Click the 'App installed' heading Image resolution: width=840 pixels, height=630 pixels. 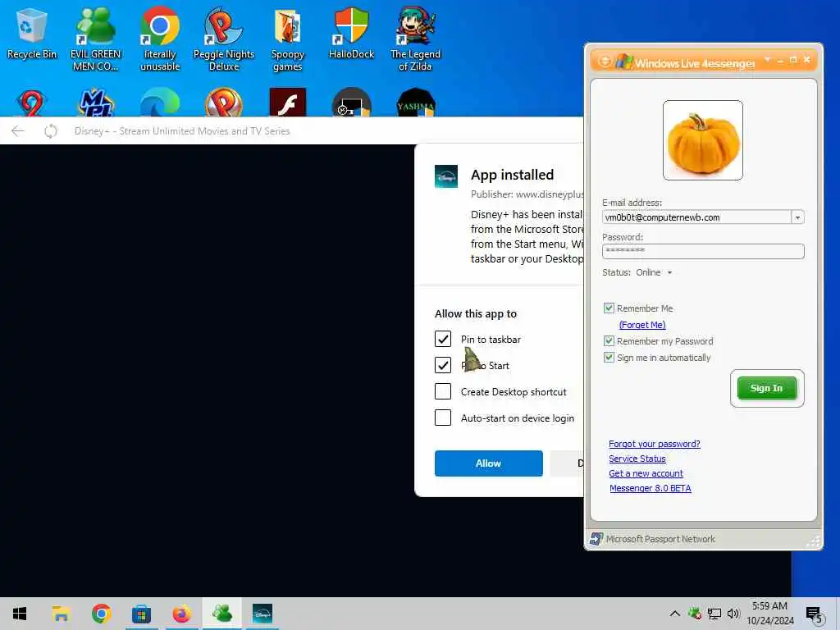tap(512, 176)
